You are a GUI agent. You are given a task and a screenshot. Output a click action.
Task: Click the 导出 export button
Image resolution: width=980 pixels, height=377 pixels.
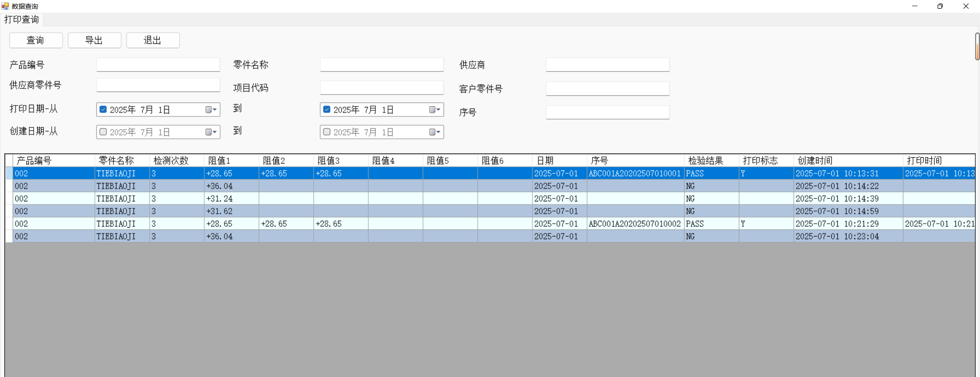click(x=94, y=40)
